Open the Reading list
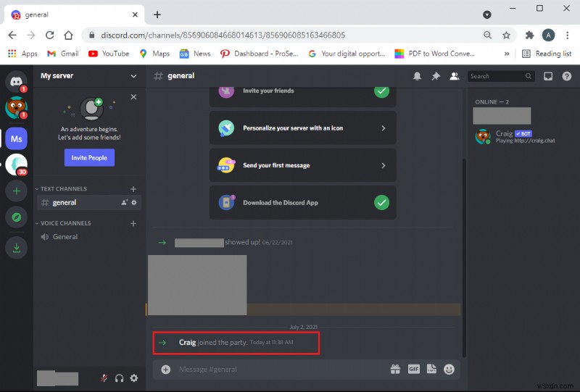Screen dimensions: 580x392 [547, 54]
